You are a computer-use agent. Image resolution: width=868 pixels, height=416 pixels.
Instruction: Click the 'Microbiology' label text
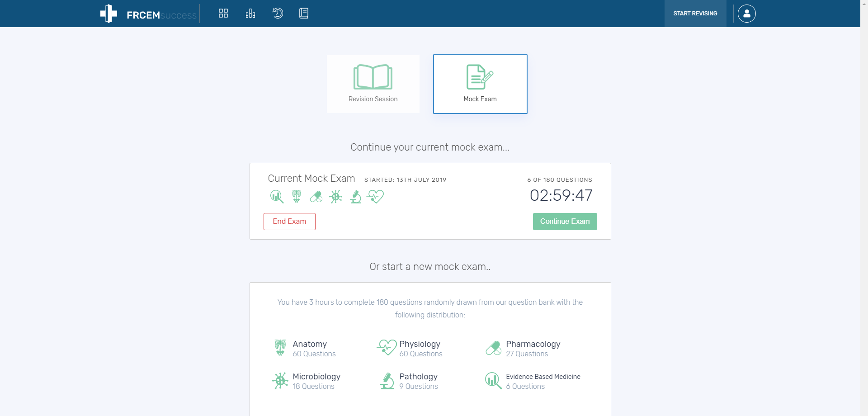tap(317, 377)
